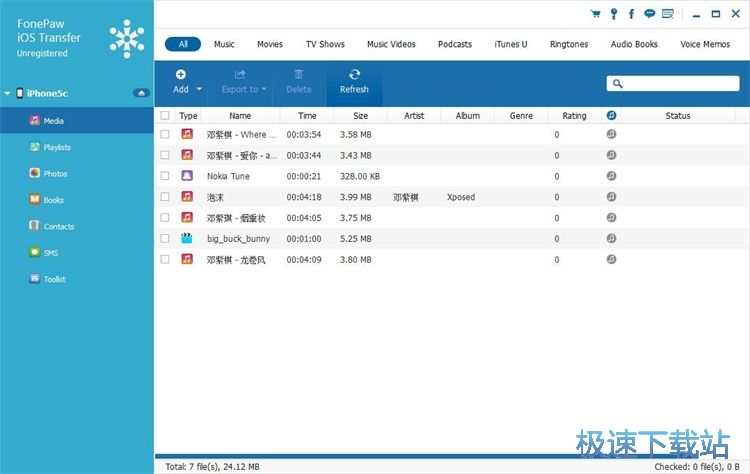Switch to the Podcasts tab
The image size is (750, 474).
click(455, 44)
